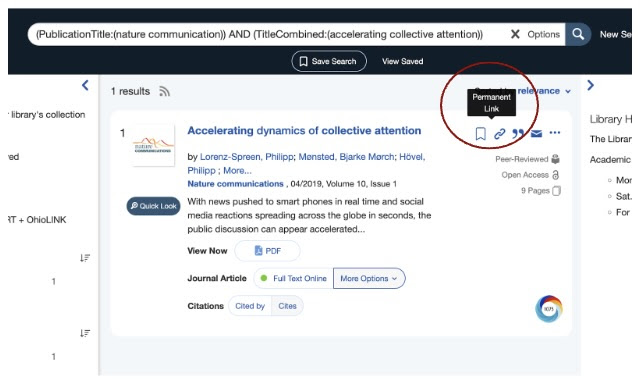The height and width of the screenshot is (385, 642).
Task: Select the Cited by tab
Action: [x=250, y=306]
